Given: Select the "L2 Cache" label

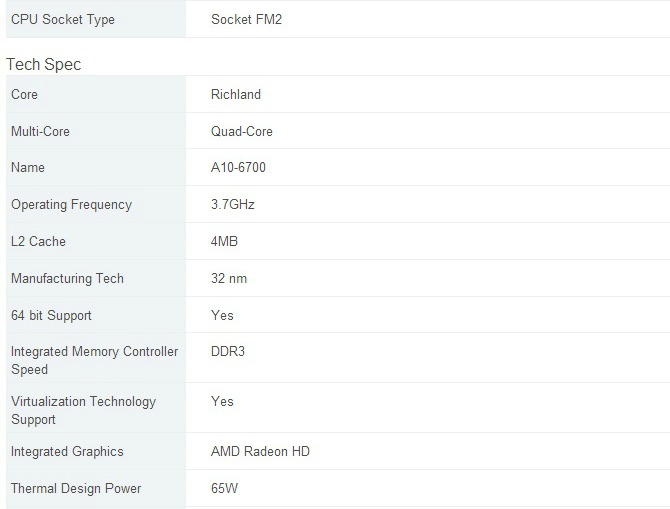Looking at the screenshot, I should tap(38, 241).
